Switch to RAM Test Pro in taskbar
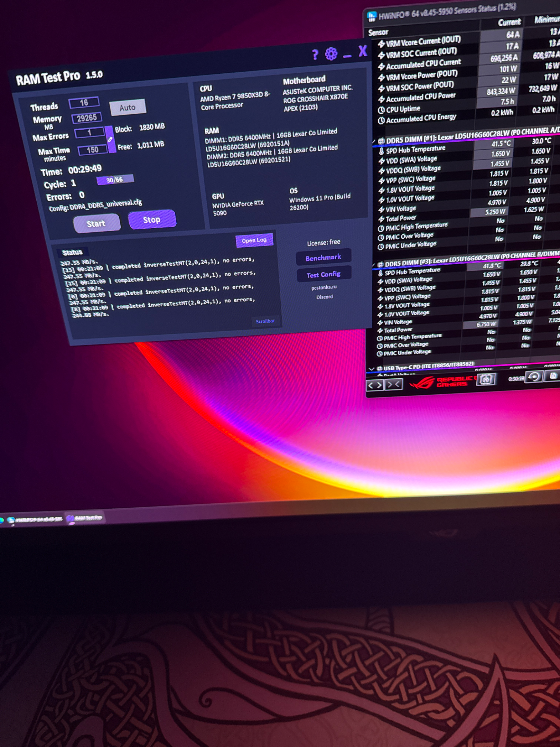 pos(85,518)
